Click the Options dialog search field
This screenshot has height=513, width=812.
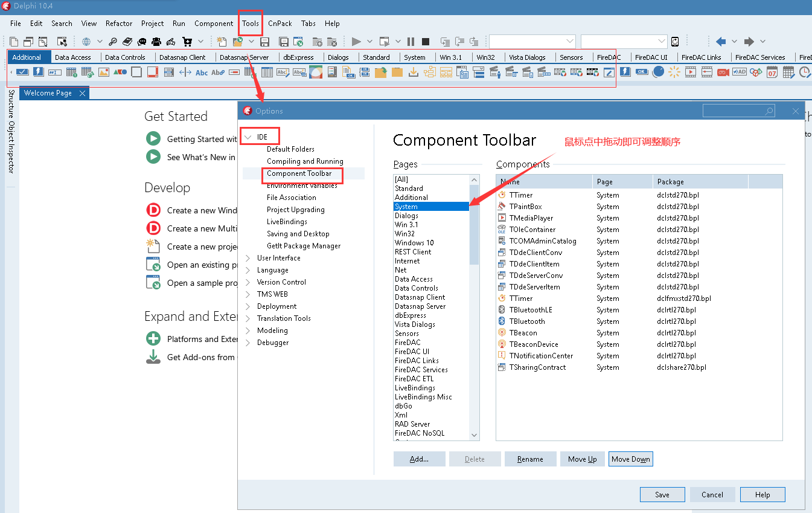[x=739, y=111]
